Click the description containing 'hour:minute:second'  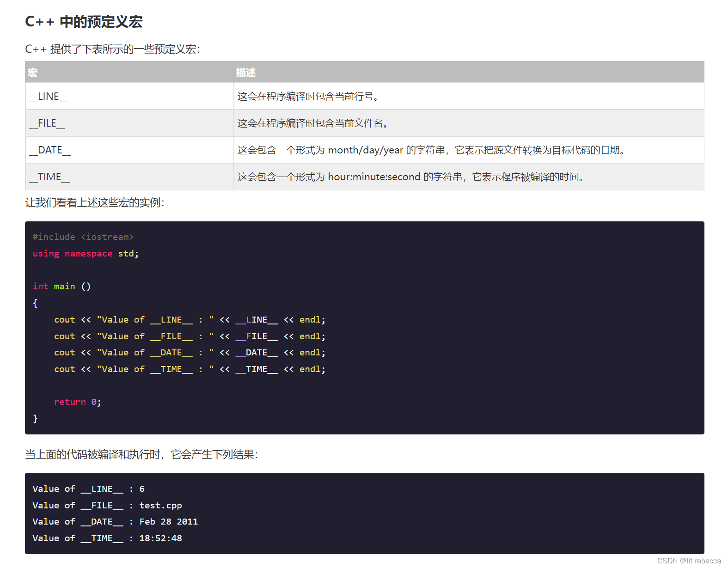click(411, 177)
